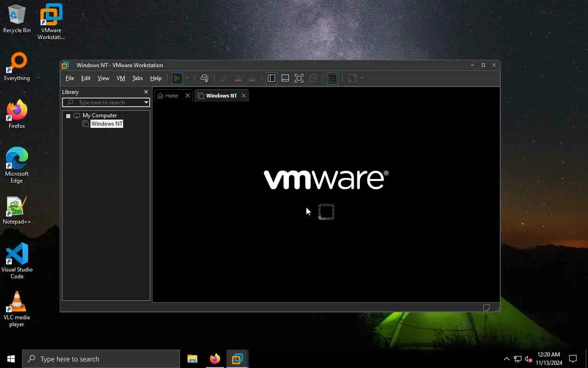Enter full screen mode

pos(299,78)
